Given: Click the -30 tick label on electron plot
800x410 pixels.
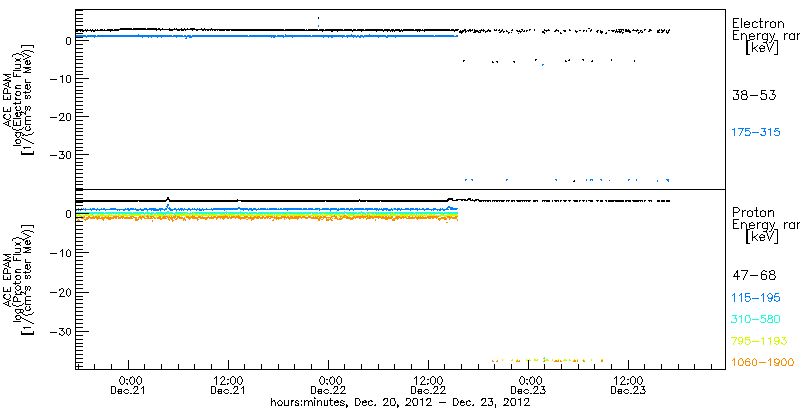Looking at the screenshot, I should [x=61, y=155].
